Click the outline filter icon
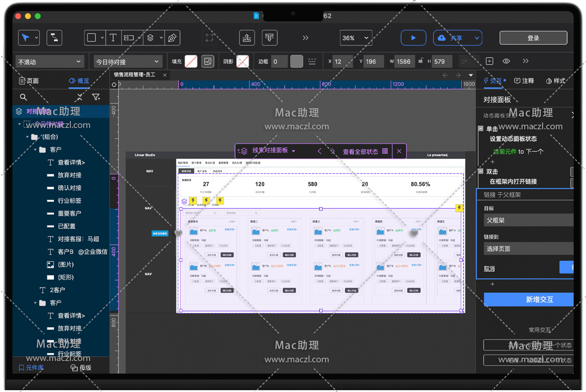The height and width of the screenshot is (392, 586). click(96, 97)
